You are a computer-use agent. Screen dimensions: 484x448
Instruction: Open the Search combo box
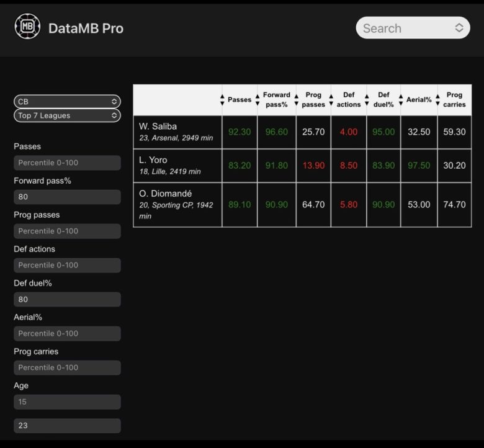click(413, 28)
